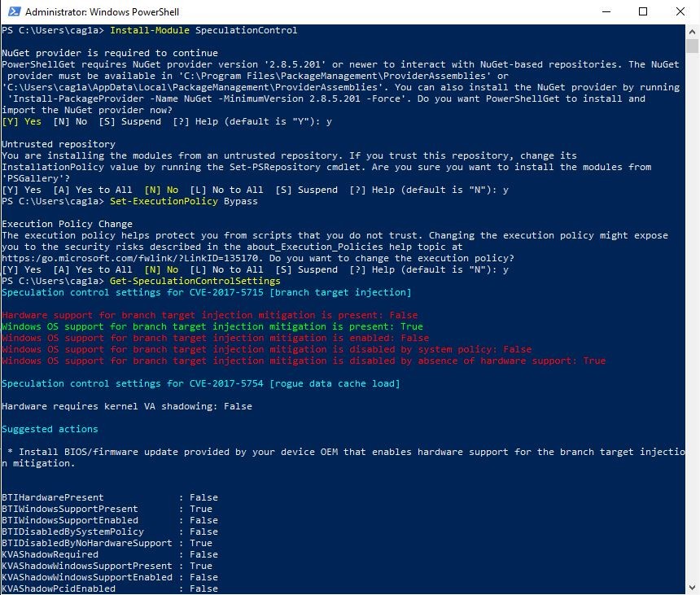Click the scrollbar up arrow
Screen dimensions: 700x595
pyautogui.click(x=692, y=32)
